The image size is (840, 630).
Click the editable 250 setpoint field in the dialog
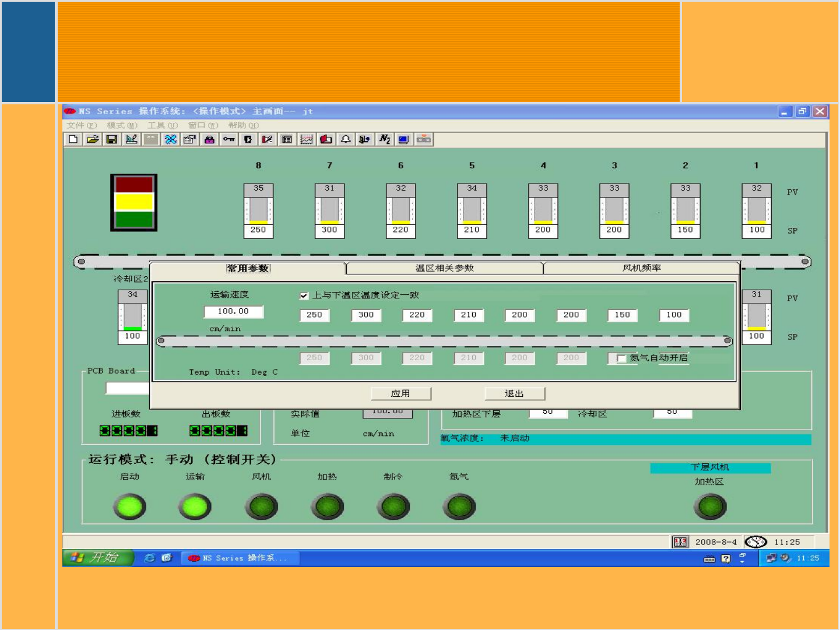click(x=314, y=315)
